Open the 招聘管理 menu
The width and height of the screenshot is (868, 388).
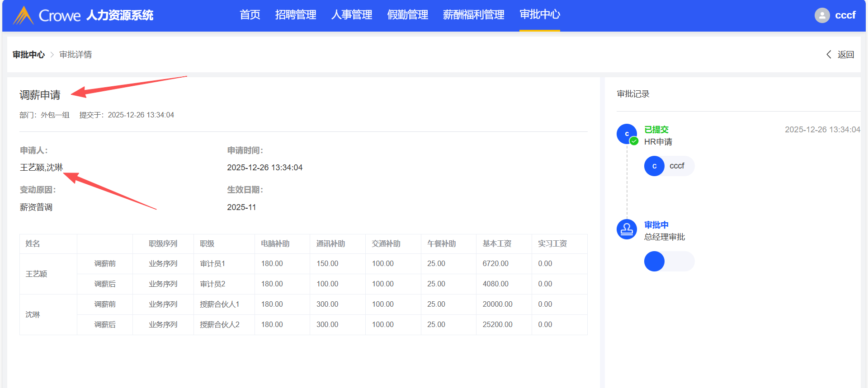tap(296, 15)
